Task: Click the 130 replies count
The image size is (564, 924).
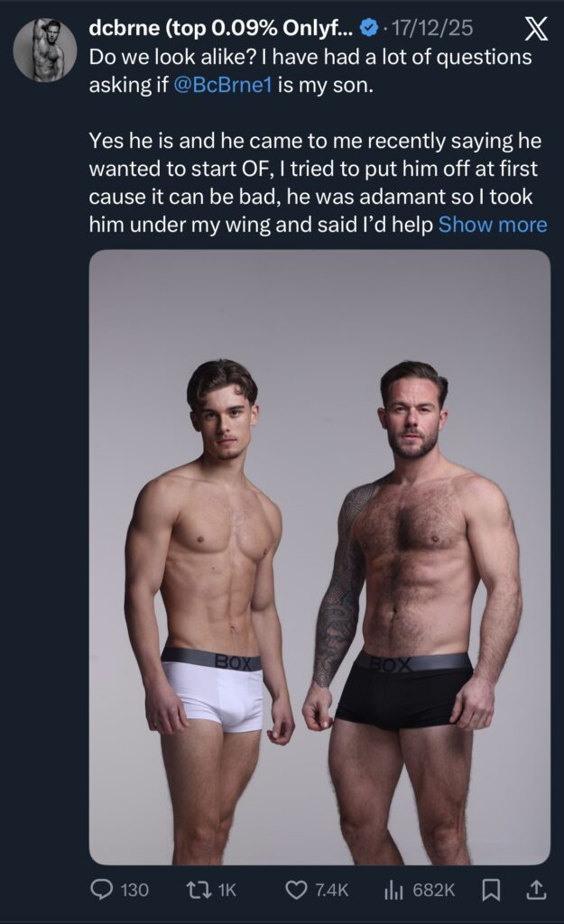Action: [x=134, y=890]
